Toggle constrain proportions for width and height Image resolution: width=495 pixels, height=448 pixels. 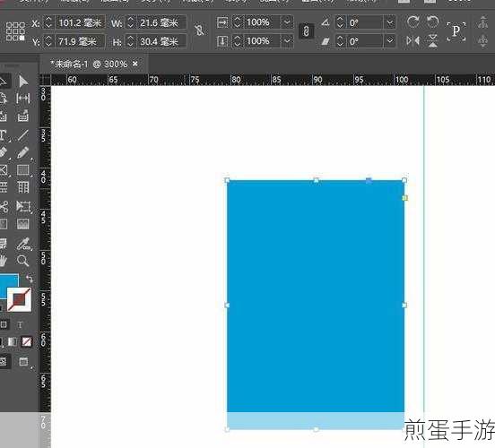pos(199,30)
